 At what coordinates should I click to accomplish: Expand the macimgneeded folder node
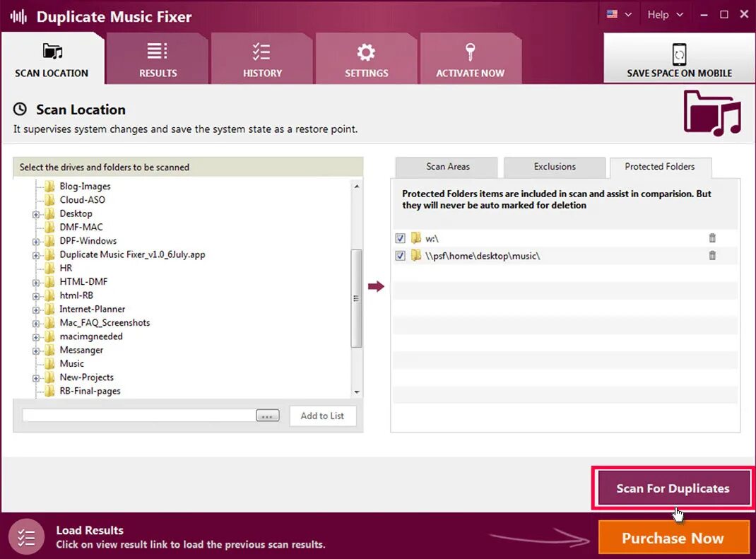36,337
